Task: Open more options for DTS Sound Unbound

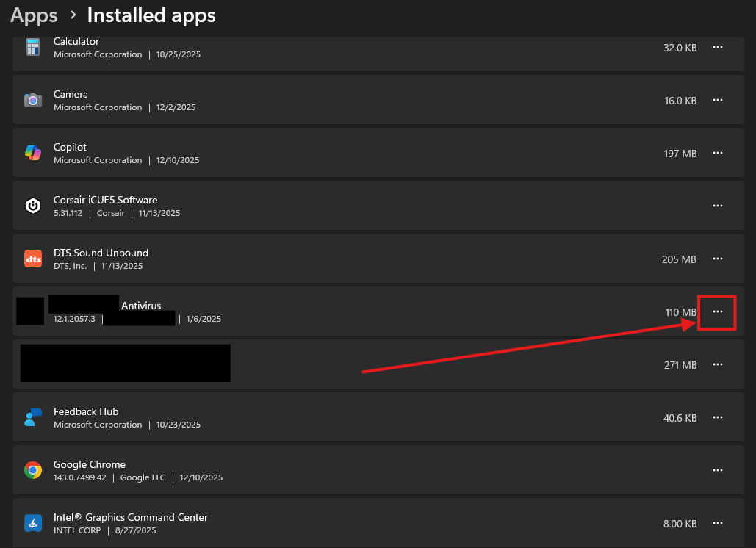Action: (x=718, y=259)
